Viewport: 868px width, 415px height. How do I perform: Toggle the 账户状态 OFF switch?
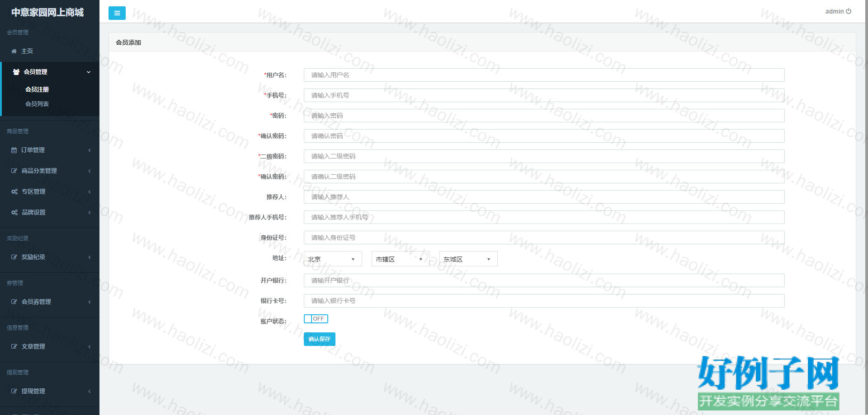316,319
